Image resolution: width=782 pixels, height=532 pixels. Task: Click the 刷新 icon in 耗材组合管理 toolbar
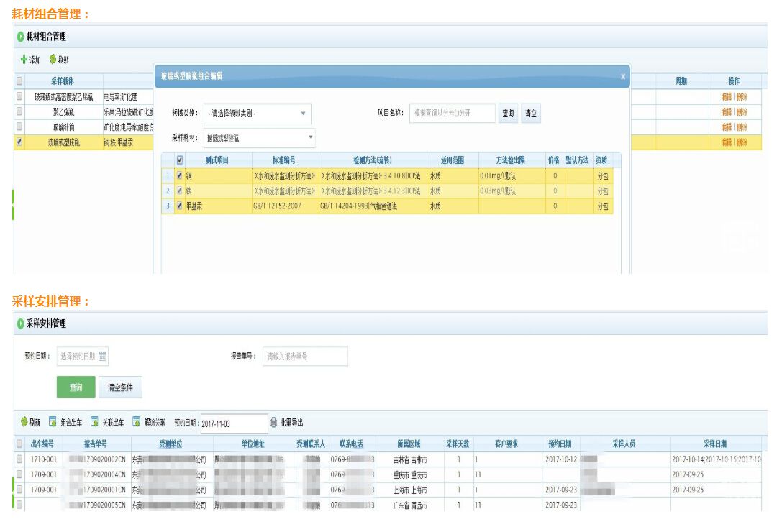(x=53, y=60)
